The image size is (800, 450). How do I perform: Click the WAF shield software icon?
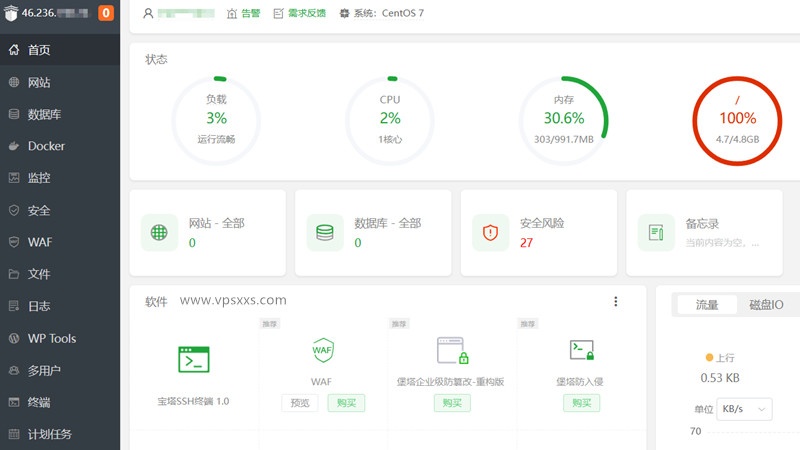pyautogui.click(x=323, y=350)
